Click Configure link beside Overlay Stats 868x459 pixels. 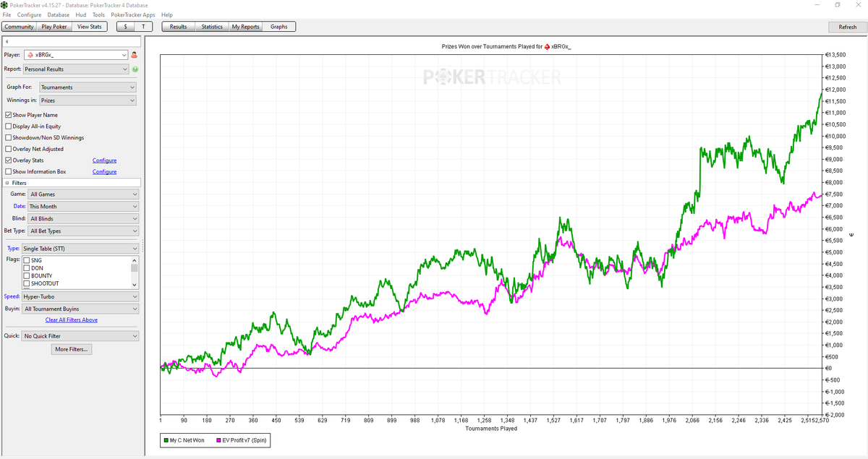[104, 160]
